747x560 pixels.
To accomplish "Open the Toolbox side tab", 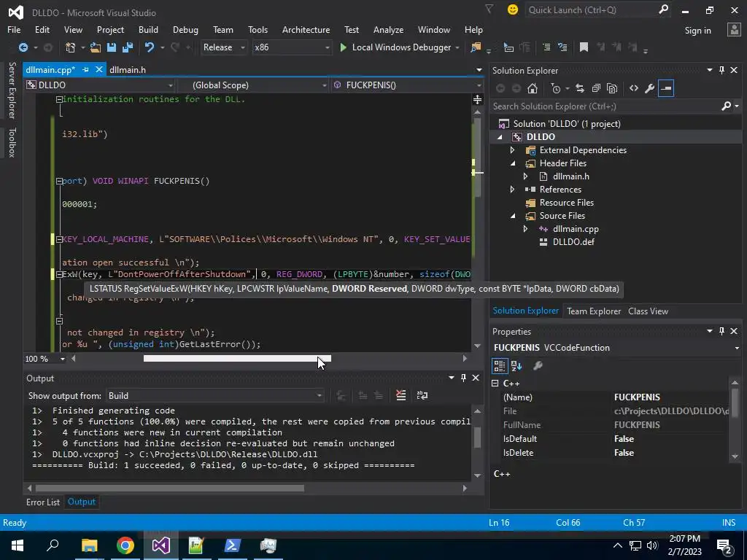I will point(12,142).
